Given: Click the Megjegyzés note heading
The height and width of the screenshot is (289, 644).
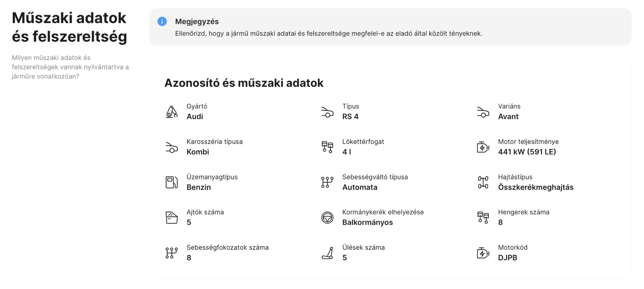Looking at the screenshot, I should (x=197, y=22).
